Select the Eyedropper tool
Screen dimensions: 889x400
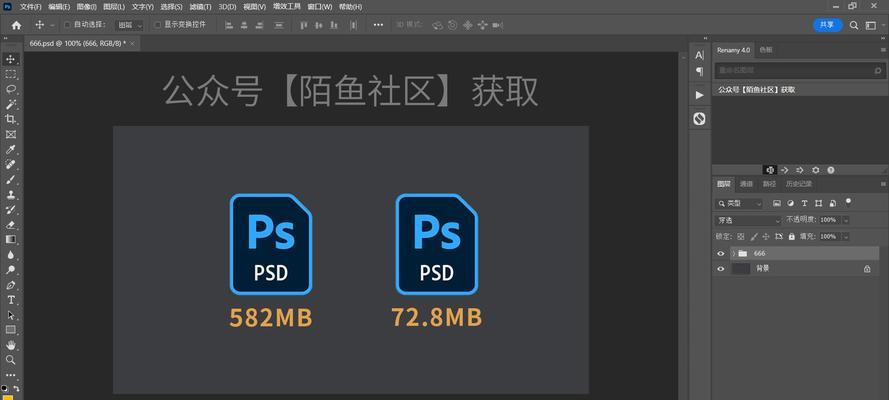(x=11, y=150)
